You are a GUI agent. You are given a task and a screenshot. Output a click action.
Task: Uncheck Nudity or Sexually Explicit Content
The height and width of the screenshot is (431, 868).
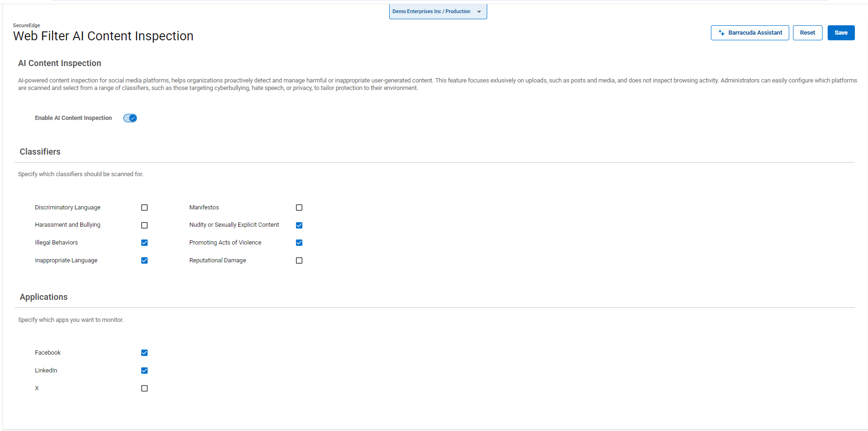(299, 225)
